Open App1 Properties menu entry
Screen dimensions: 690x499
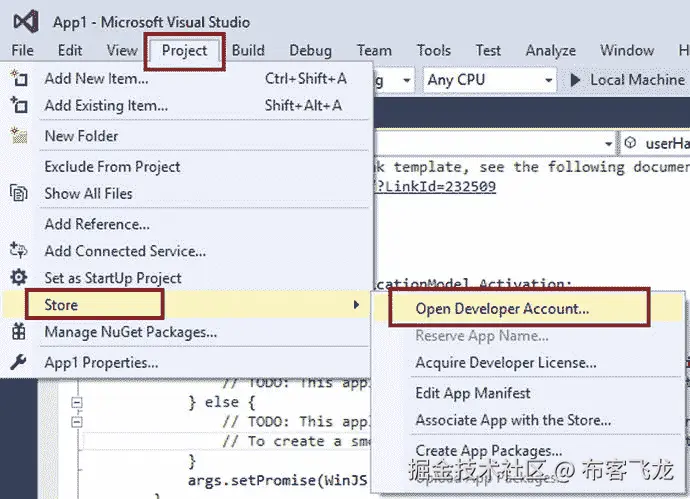click(x=187, y=363)
